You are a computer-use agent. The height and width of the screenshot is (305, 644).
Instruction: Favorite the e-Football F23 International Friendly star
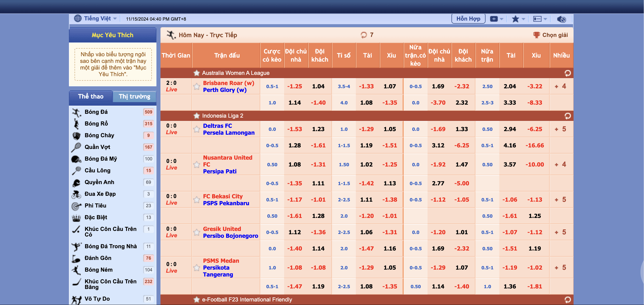[x=196, y=300]
